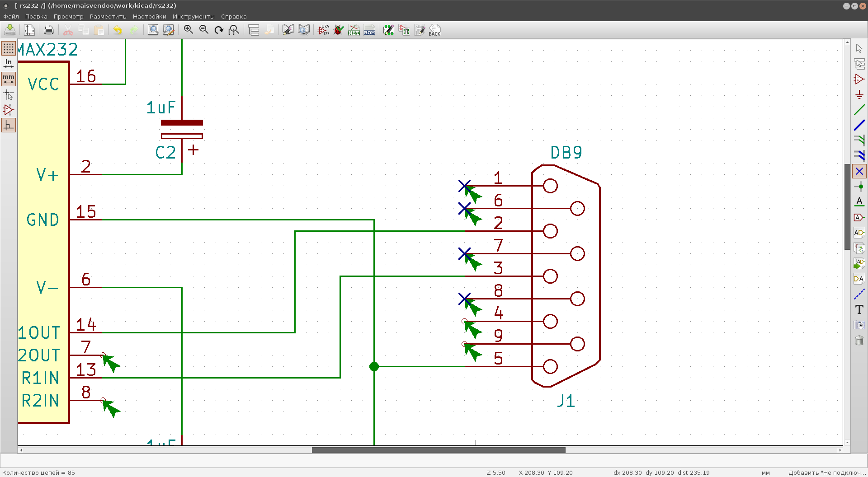Cut the selected item
Viewport: 868px width, 477px height.
pyautogui.click(x=68, y=30)
